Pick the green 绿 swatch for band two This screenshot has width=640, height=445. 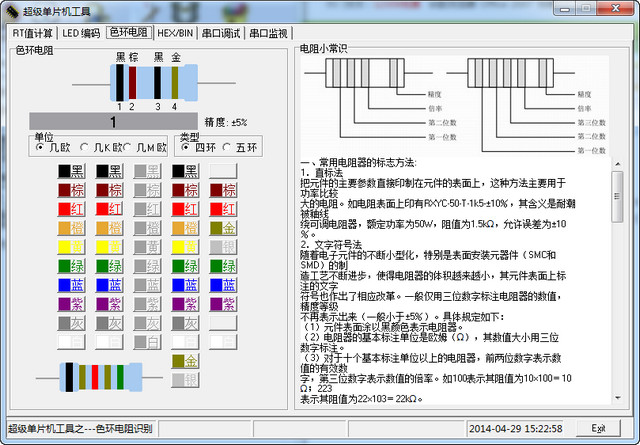click(108, 266)
